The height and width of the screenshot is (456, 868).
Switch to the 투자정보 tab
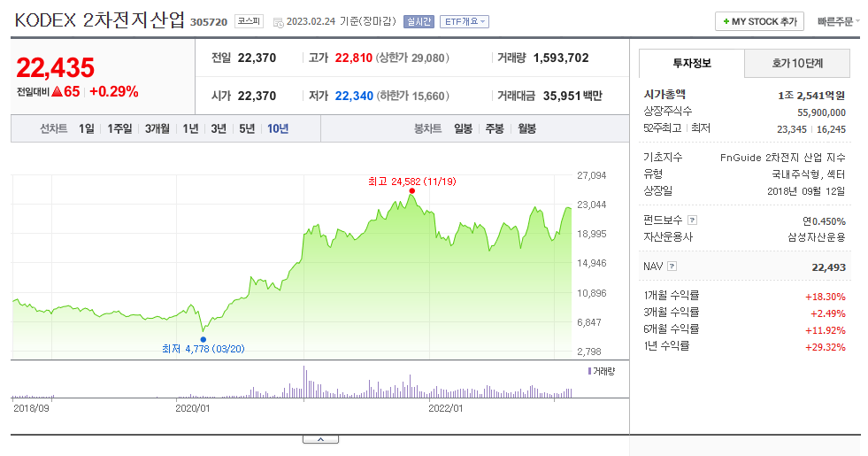click(x=692, y=63)
